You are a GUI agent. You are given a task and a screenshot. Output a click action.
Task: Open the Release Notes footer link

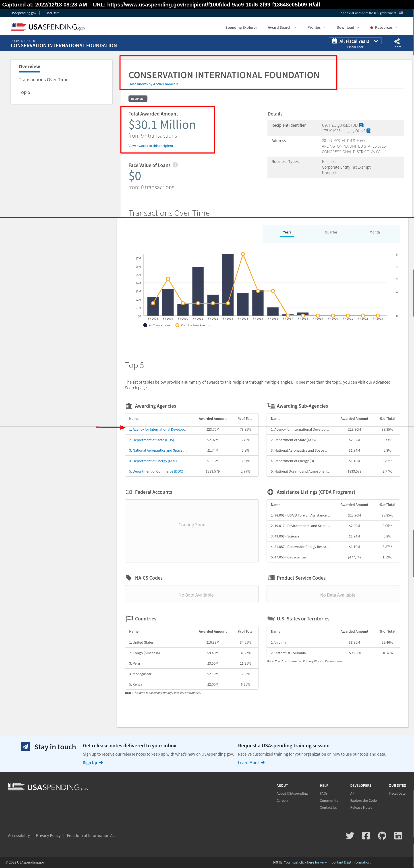tap(361, 807)
